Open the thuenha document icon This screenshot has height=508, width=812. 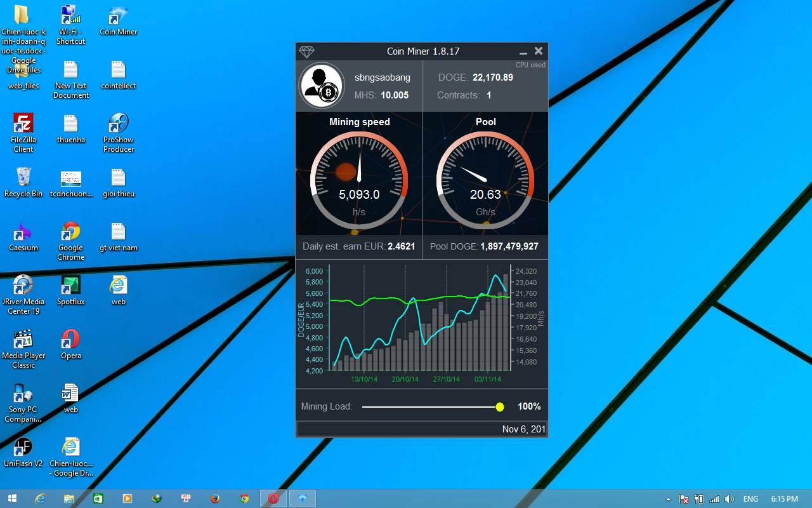(x=71, y=130)
